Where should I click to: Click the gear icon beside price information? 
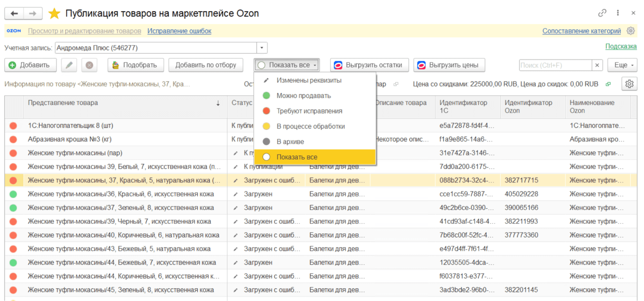tap(629, 84)
